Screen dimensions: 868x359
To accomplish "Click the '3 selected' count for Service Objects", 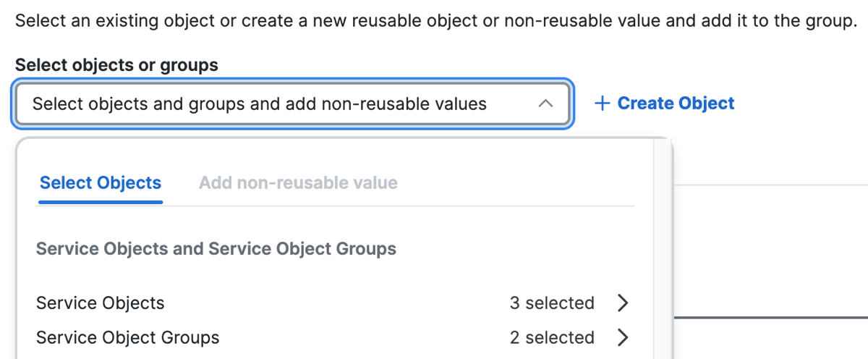I will (x=552, y=303).
